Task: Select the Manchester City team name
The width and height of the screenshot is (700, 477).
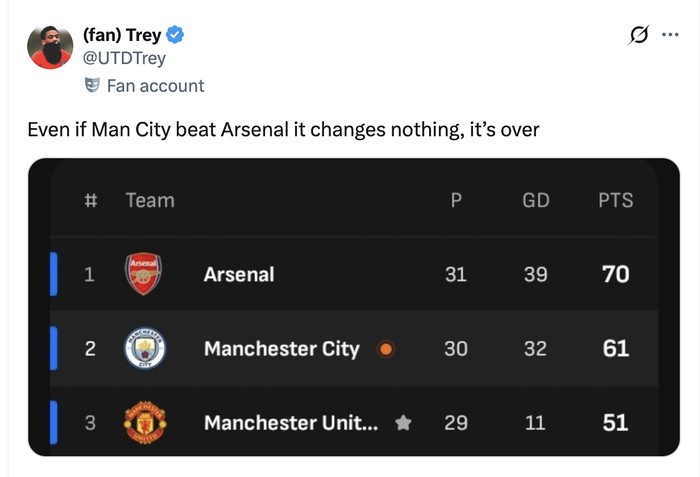Action: click(281, 349)
